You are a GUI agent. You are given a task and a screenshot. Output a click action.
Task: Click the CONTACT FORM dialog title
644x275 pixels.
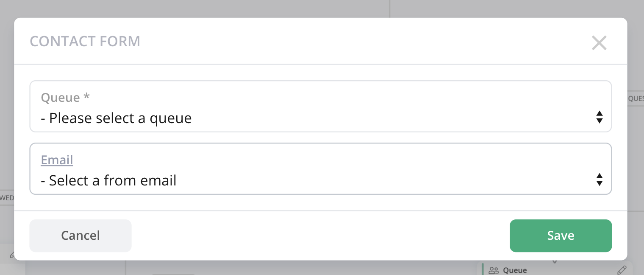(x=85, y=42)
